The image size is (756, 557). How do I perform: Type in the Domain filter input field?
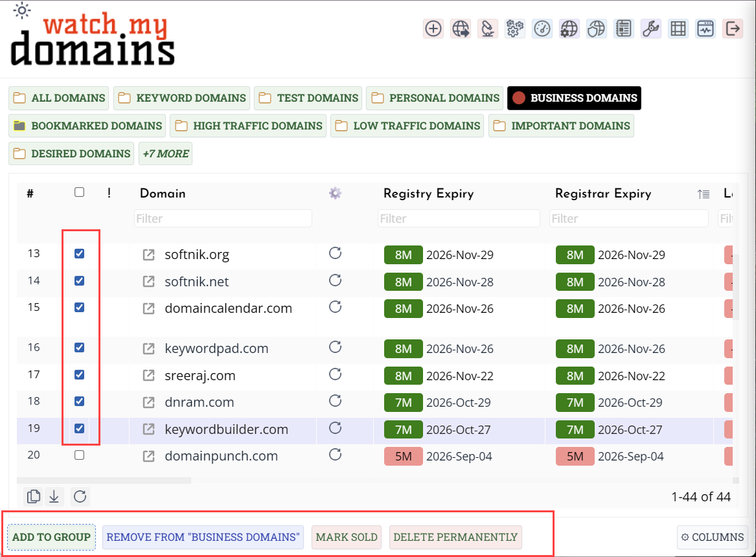pyautogui.click(x=223, y=218)
